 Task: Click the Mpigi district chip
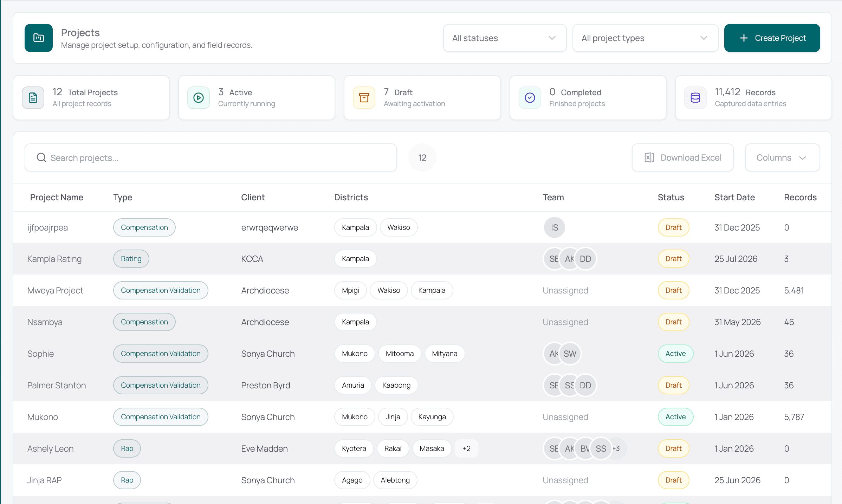click(x=350, y=290)
